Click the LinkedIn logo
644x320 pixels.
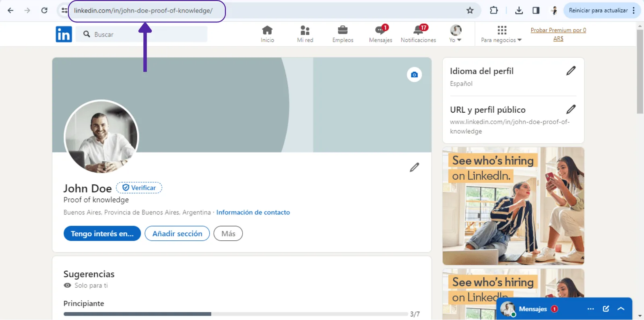tap(64, 34)
